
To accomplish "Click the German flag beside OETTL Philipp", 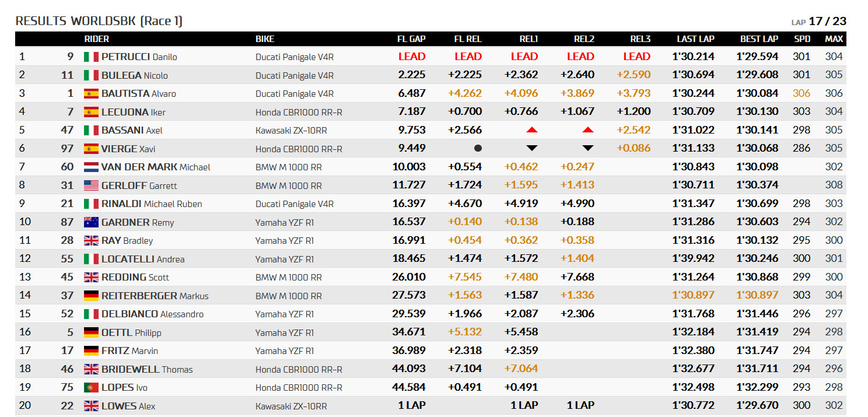I will coord(91,332).
